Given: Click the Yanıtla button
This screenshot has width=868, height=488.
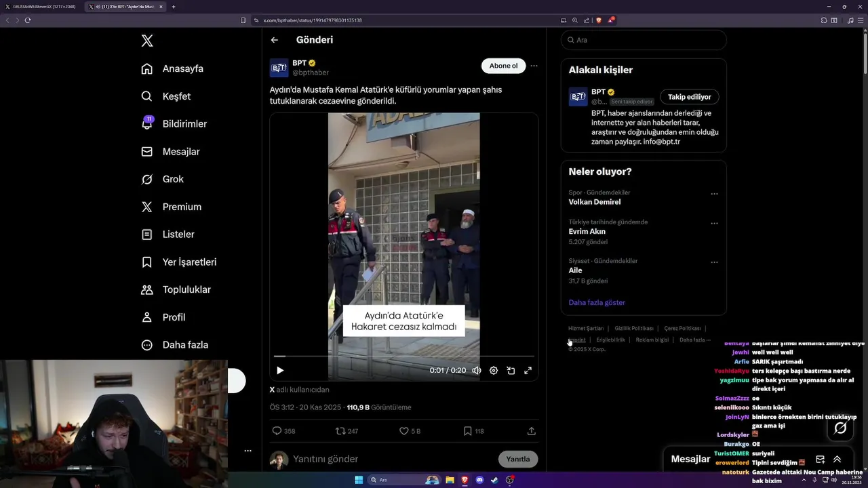Looking at the screenshot, I should [x=518, y=459].
